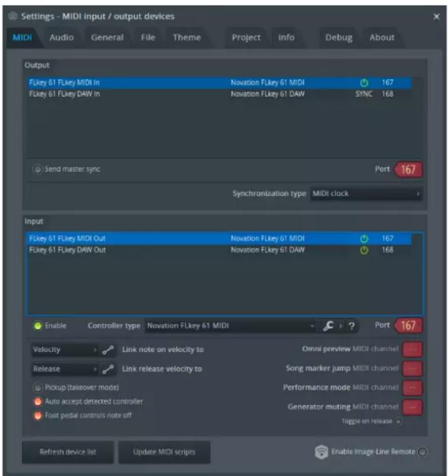
Task: Click the wrench controller options icon
Action: 328,326
